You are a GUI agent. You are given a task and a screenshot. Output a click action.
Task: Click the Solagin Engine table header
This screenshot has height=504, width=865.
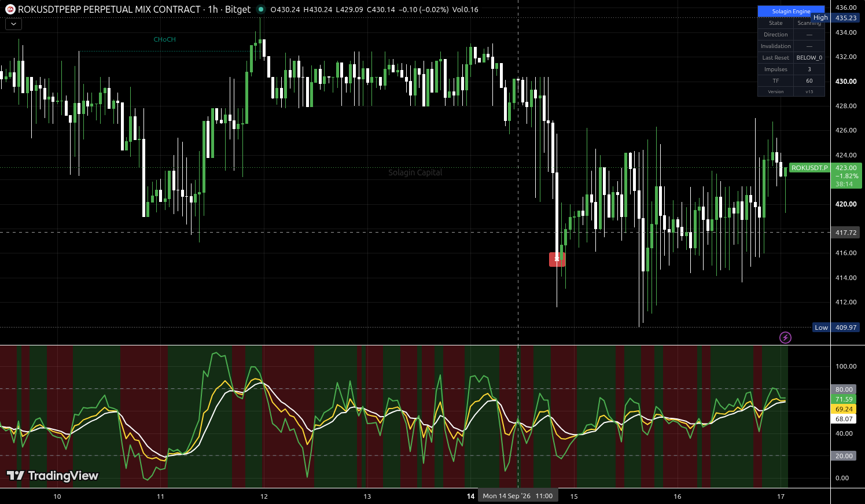point(791,11)
